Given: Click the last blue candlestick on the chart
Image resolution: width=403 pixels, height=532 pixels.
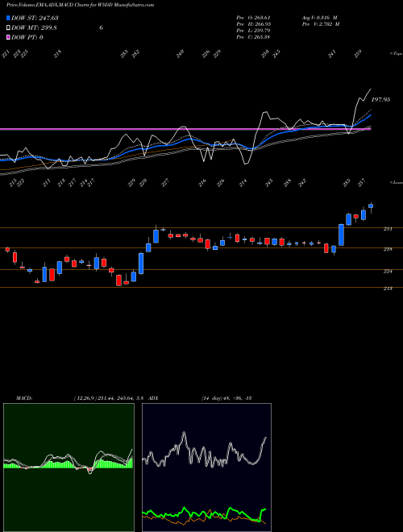Looking at the screenshot, I should pos(371,206).
